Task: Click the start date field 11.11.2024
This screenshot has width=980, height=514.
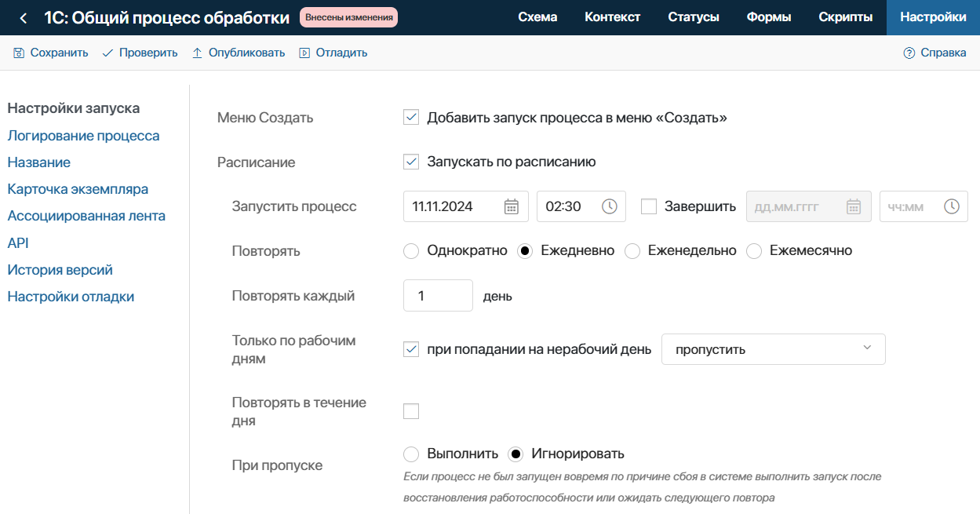Action: 466,206
